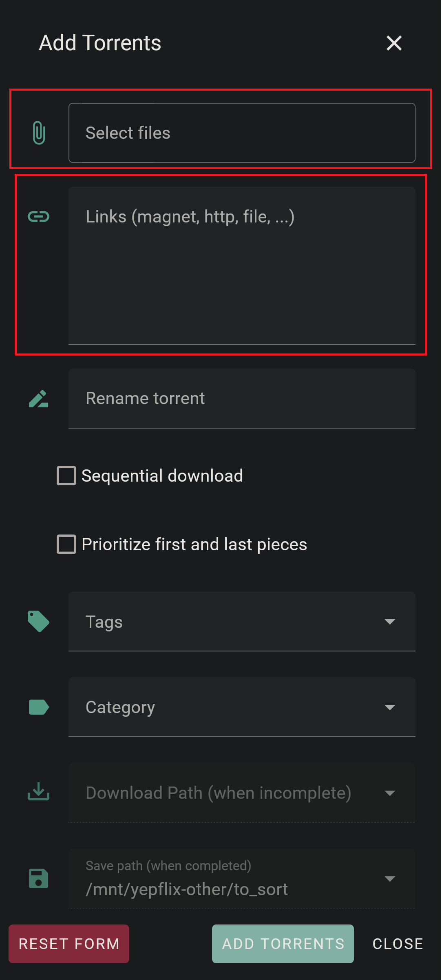Enable Sequential download checkbox
Viewport: 442px width, 980px height.
66,476
